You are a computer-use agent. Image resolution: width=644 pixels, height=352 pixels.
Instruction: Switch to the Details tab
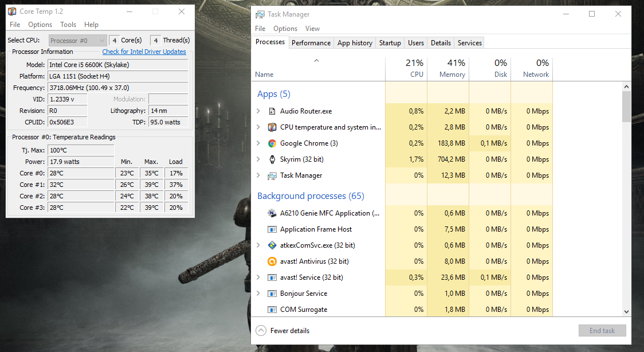coord(441,43)
